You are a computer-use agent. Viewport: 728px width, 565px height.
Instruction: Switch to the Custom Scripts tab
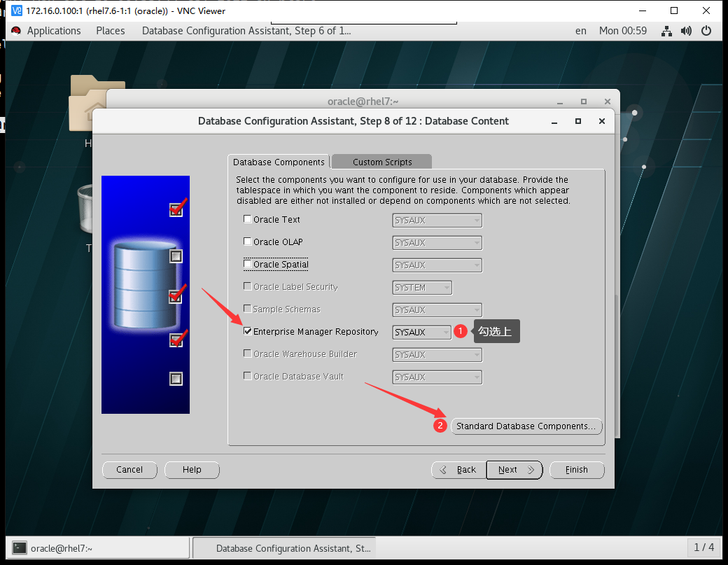tap(382, 162)
